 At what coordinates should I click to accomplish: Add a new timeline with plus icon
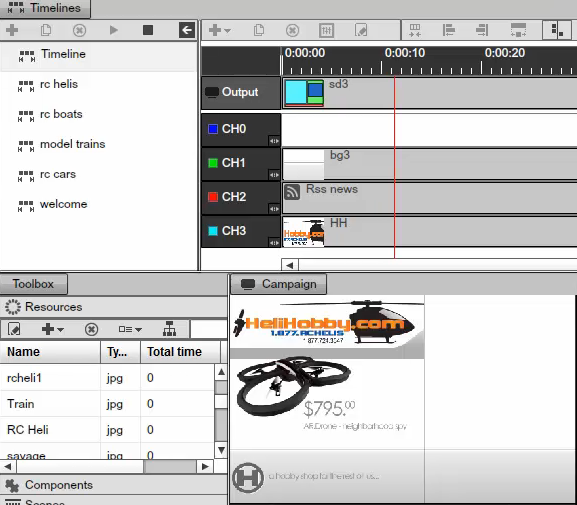(12, 30)
